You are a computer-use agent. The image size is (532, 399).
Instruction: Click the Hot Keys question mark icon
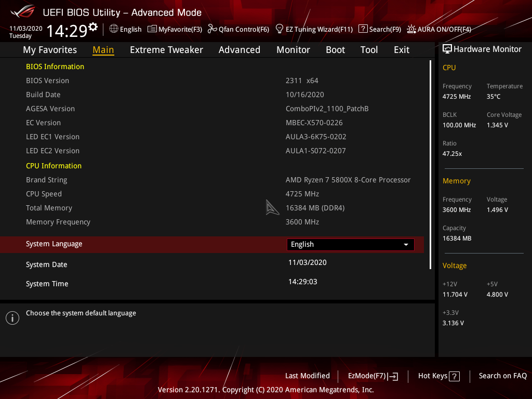tap(454, 376)
